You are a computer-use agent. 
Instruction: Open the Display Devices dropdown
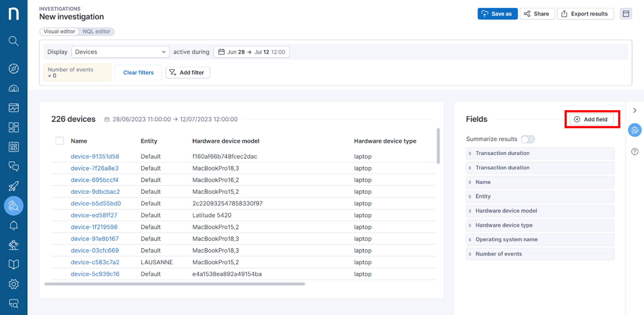[120, 52]
